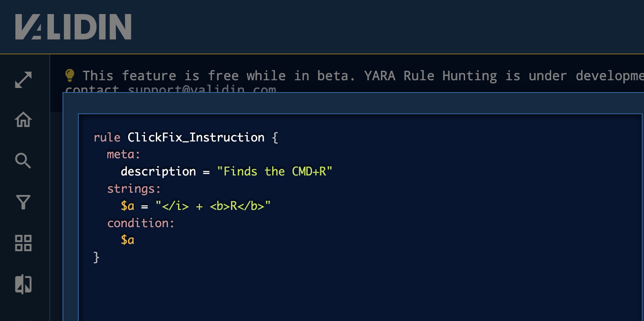Click the Validin logo
This screenshot has width=644, height=321.
point(73,27)
